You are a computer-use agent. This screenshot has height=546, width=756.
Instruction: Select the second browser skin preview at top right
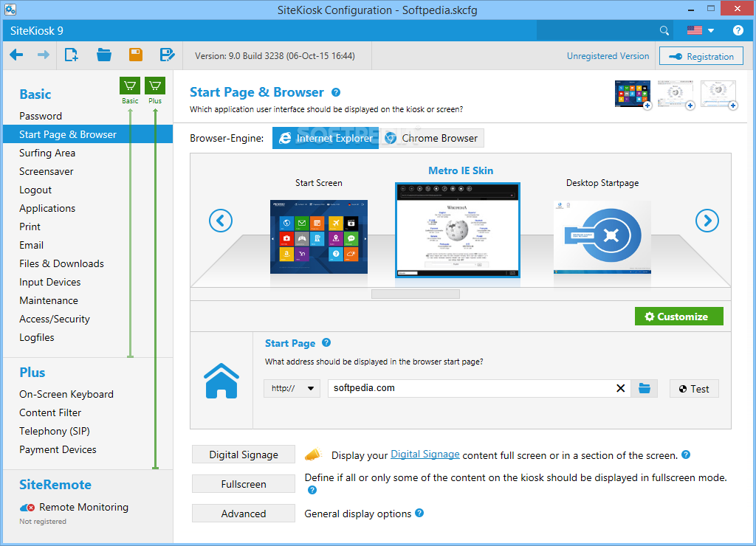click(676, 94)
